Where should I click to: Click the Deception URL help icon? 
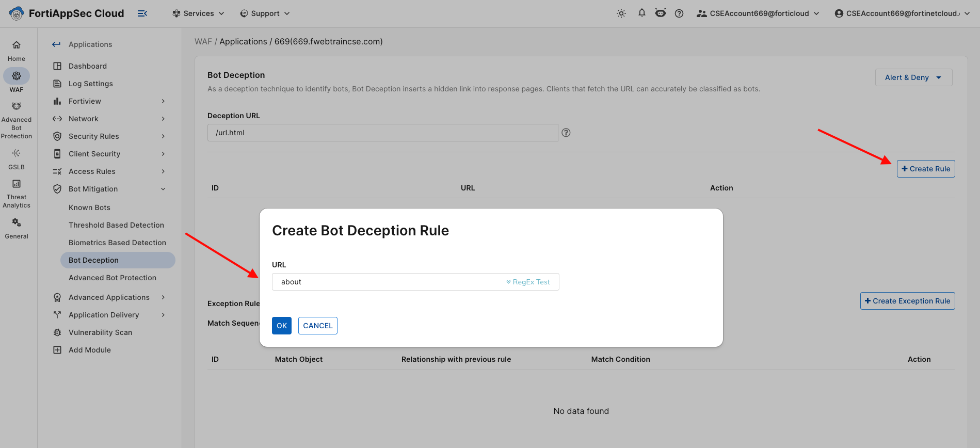[566, 133]
